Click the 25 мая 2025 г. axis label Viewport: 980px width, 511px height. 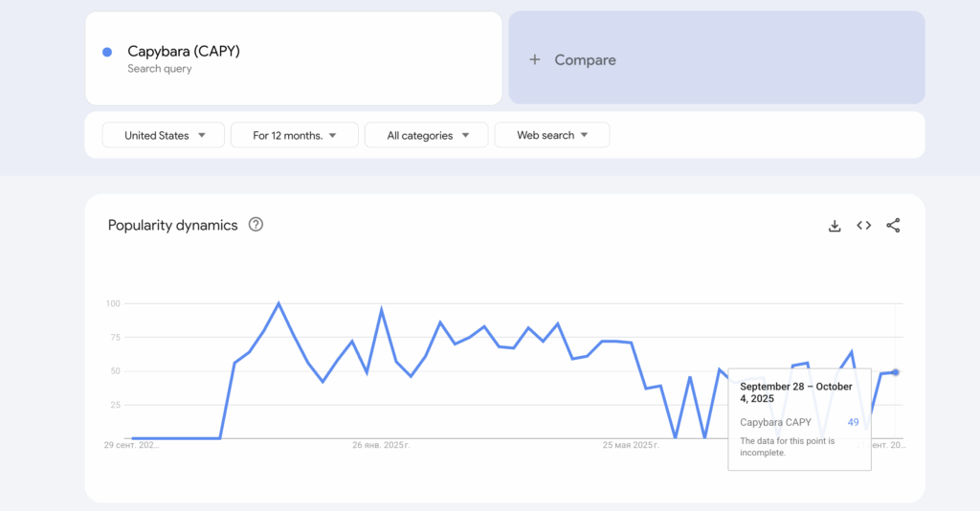[x=631, y=445]
